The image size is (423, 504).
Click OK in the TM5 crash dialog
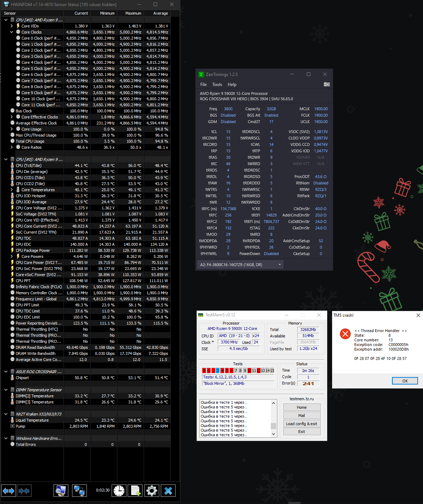(405, 381)
